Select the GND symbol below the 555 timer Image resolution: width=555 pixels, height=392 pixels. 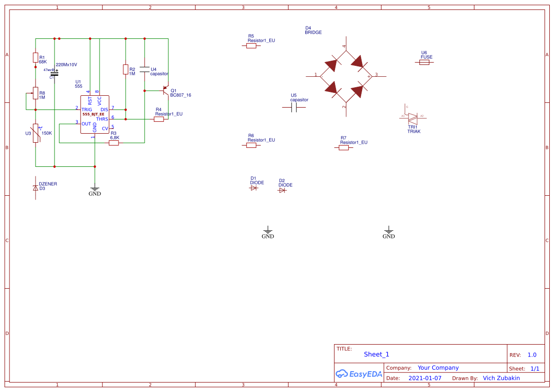tap(95, 190)
